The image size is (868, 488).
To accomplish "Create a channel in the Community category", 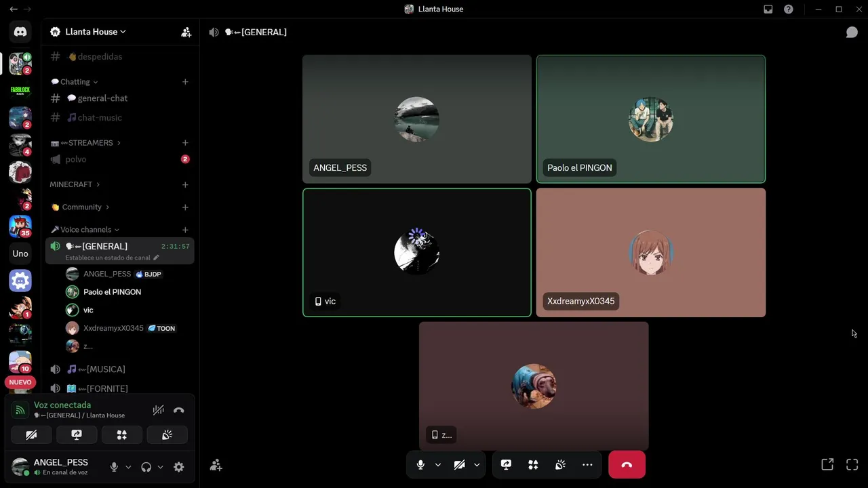I will click(185, 207).
